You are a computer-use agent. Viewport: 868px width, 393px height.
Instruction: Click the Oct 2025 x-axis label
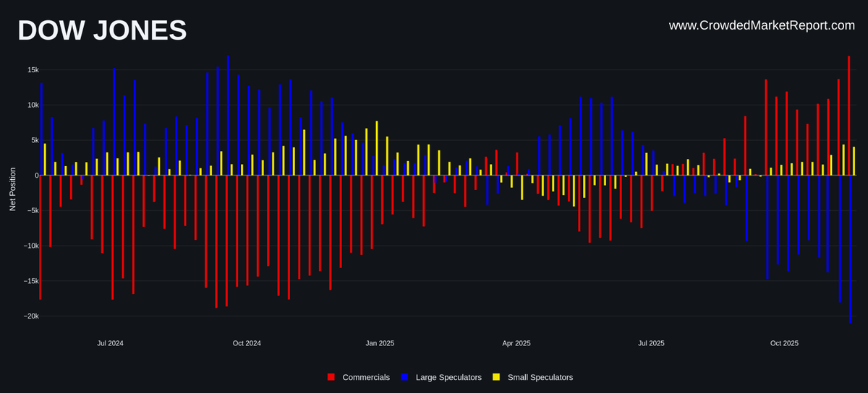(784, 343)
